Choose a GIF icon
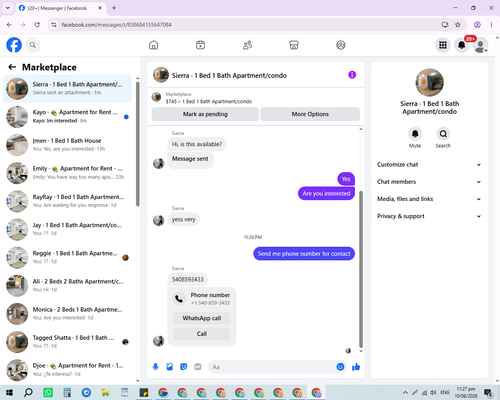Screen dimensions: 500x400 [198, 367]
